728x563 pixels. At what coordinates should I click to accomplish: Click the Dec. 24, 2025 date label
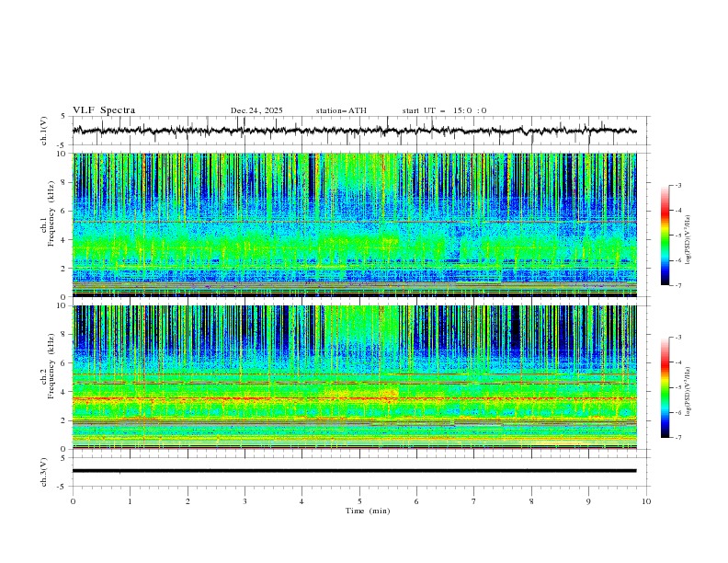(256, 110)
